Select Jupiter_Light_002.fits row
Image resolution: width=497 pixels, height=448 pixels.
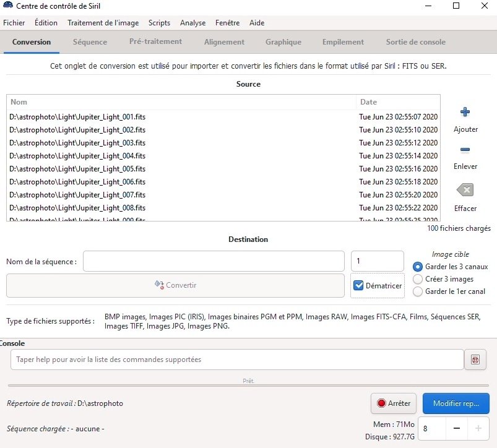coord(223,130)
